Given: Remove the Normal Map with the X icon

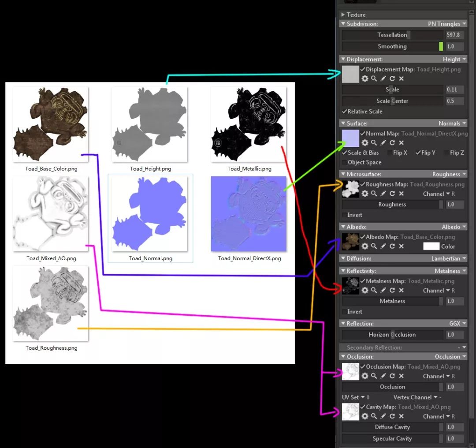Looking at the screenshot, I should tap(401, 143).
